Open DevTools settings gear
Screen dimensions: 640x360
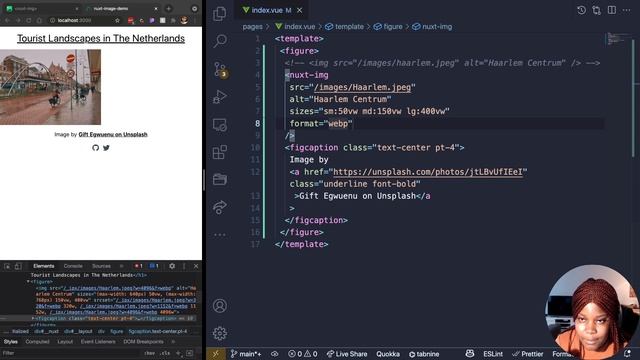[172, 266]
